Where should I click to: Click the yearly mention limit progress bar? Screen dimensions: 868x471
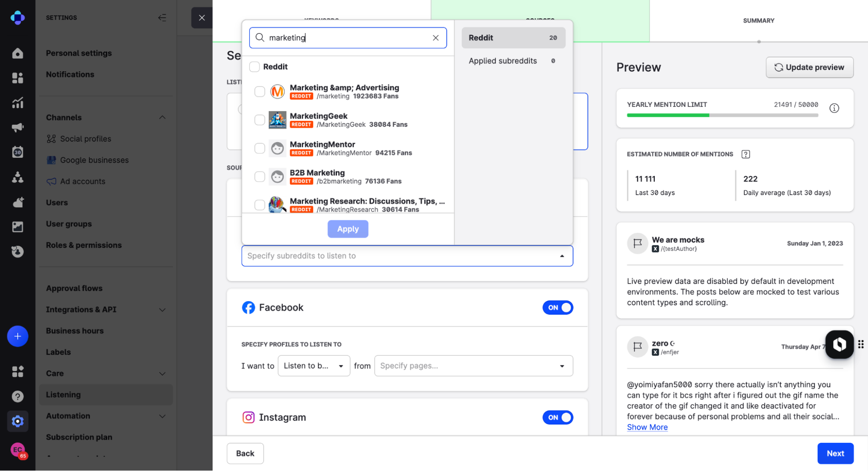tap(722, 116)
